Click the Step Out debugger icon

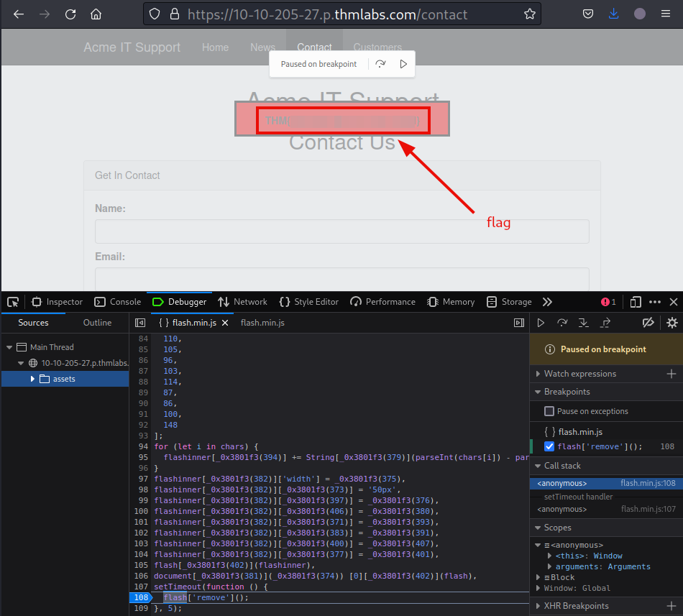(605, 323)
